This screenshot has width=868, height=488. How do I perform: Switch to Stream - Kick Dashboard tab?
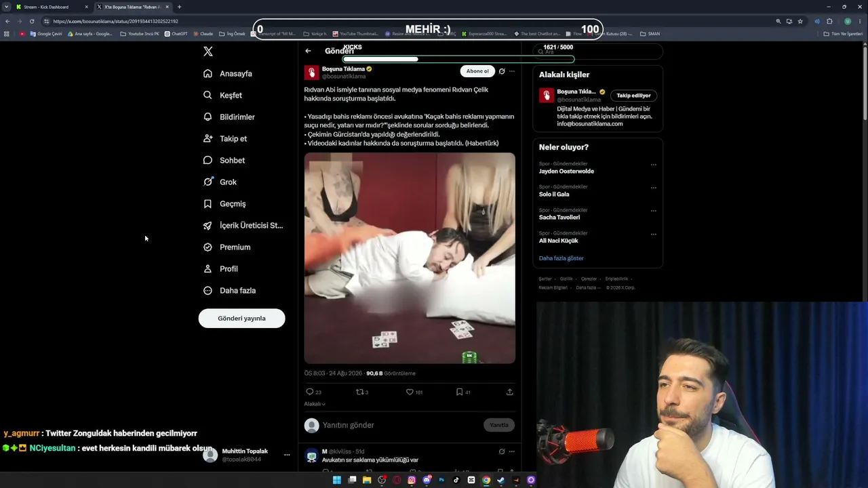pyautogui.click(x=52, y=7)
